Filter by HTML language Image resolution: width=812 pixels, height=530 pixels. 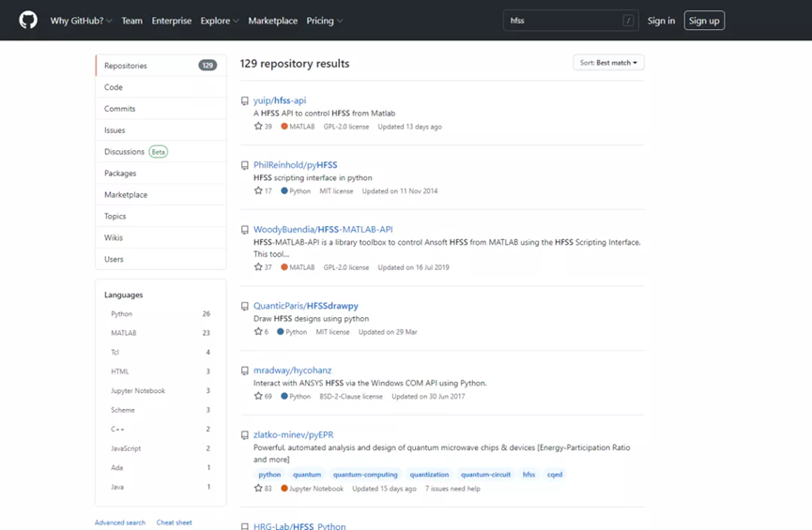click(x=161, y=371)
